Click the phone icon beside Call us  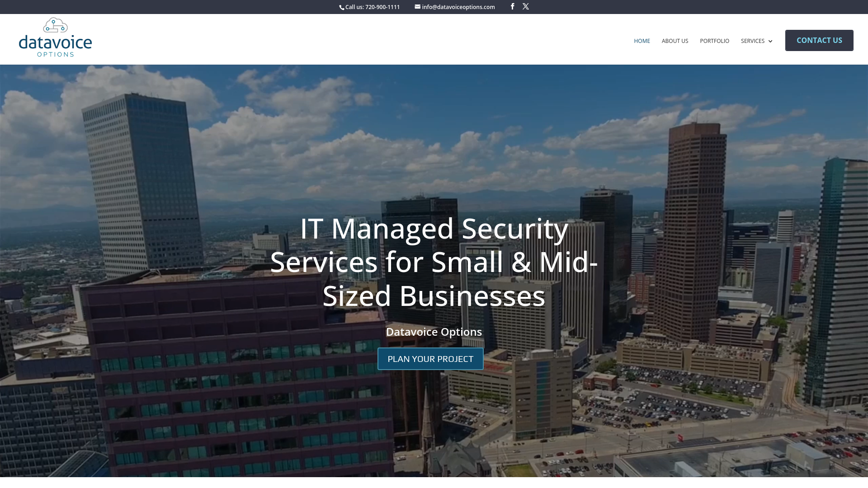[342, 7]
